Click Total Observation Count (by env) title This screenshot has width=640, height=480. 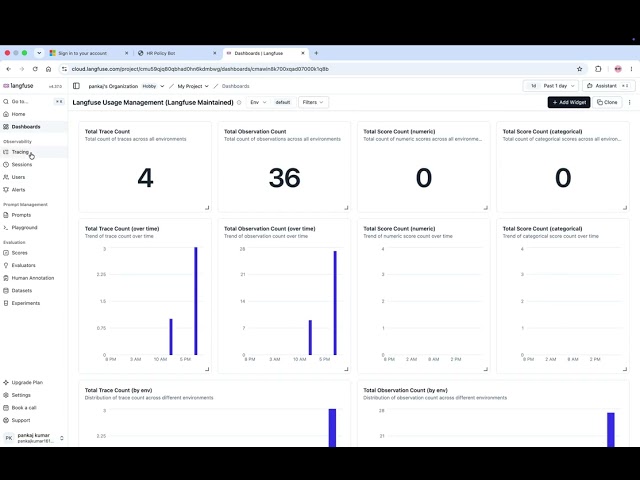[x=405, y=390]
